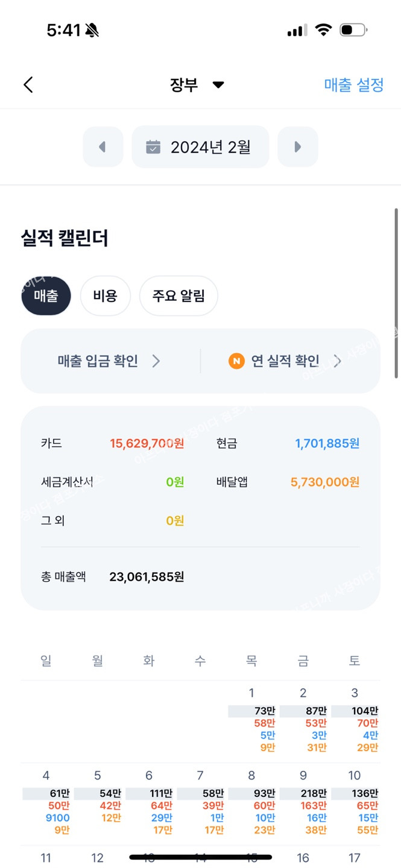
Task: Select February 9 with 218만 sales
Action: (303, 803)
